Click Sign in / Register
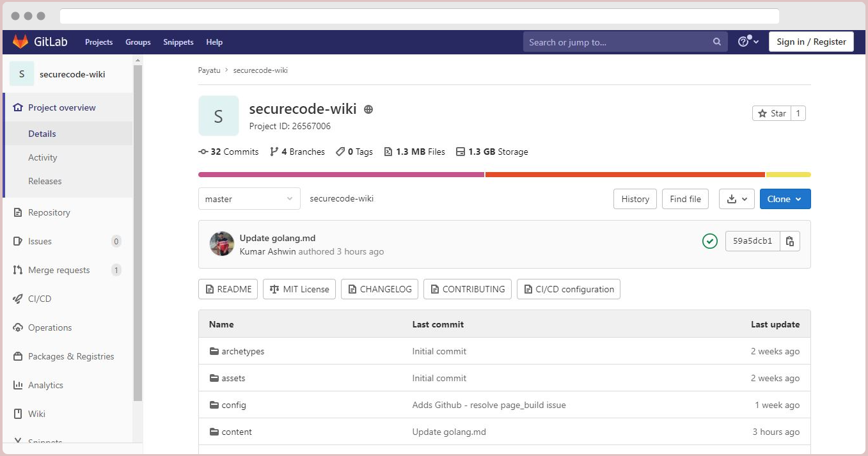This screenshot has height=456, width=868. (x=811, y=41)
